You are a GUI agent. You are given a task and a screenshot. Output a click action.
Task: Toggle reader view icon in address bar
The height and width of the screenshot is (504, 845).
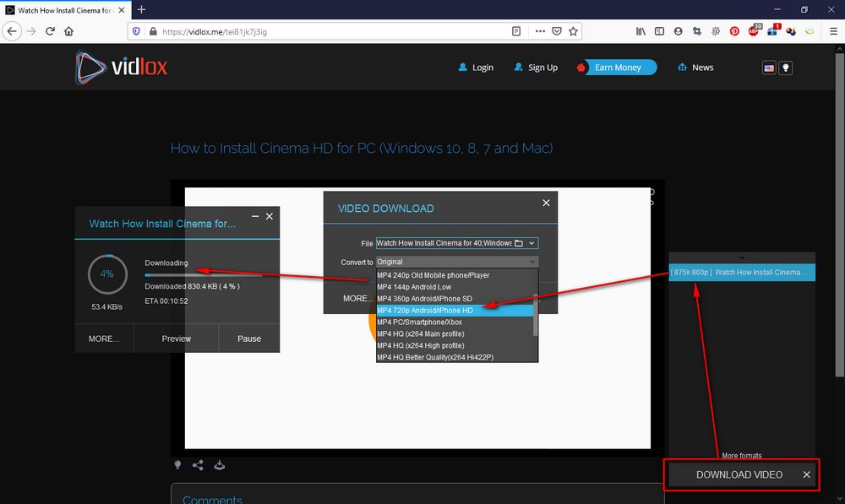(516, 31)
